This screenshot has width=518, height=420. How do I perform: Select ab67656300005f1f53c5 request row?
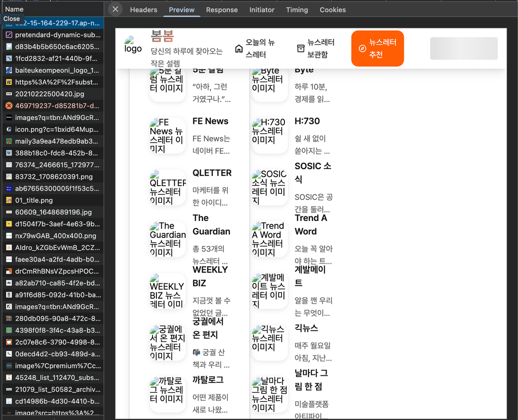tap(53, 188)
